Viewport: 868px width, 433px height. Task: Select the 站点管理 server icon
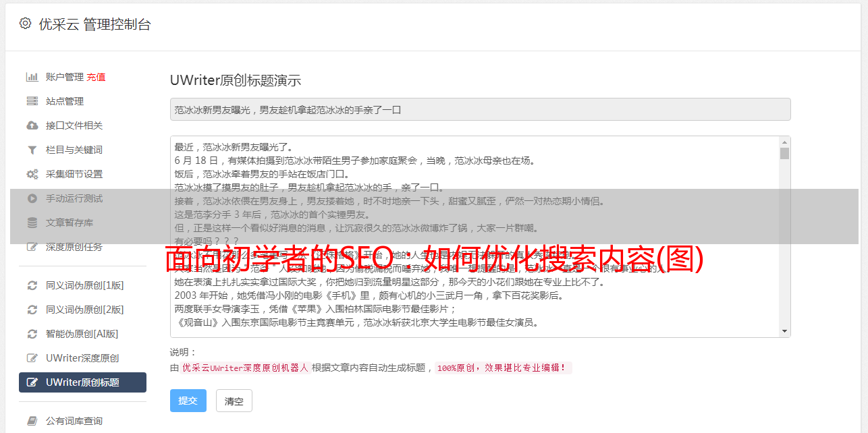tap(32, 101)
